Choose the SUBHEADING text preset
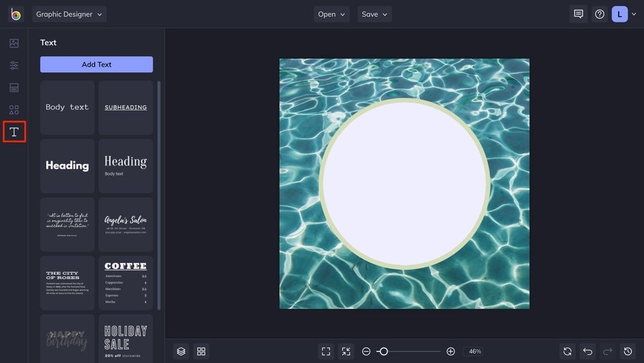 pos(126,108)
